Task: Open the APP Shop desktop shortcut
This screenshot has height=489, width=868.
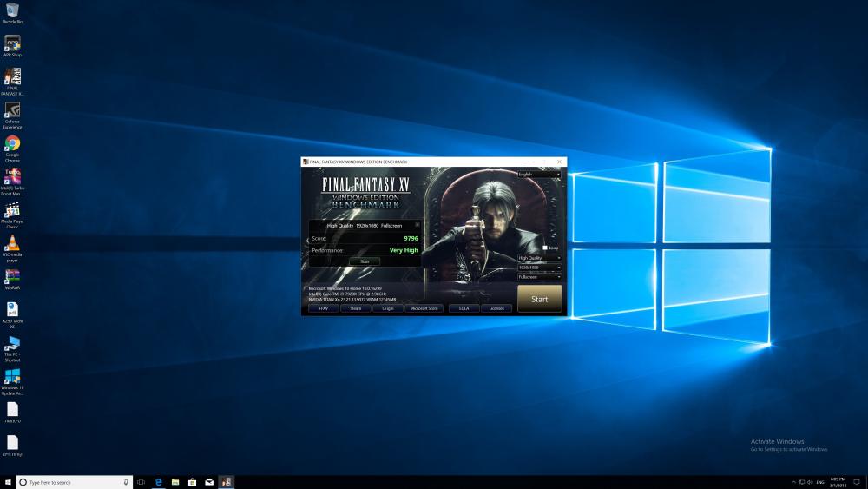Action: point(12,47)
